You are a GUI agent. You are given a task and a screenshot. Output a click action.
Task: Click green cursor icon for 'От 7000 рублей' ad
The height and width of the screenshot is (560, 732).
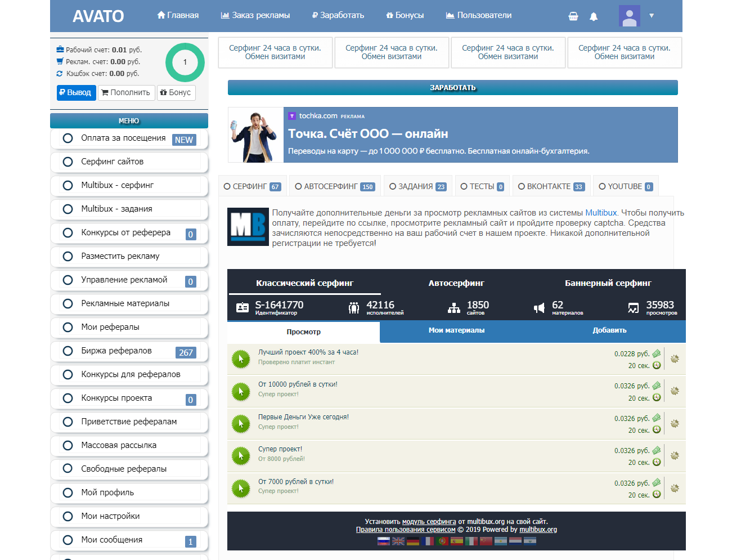[x=241, y=488]
